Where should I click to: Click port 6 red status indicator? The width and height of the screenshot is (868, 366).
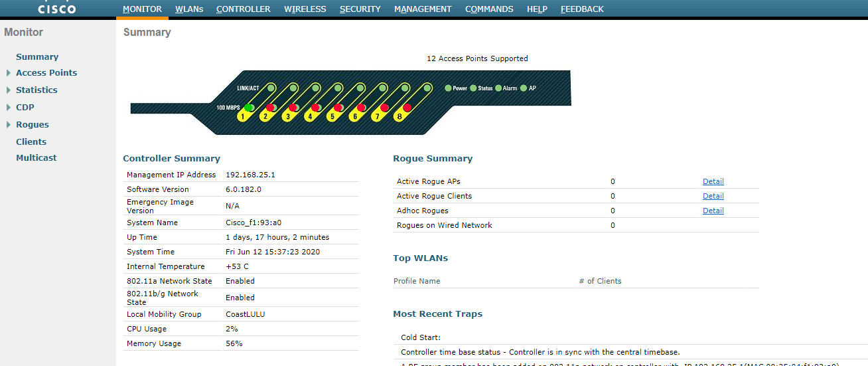[x=361, y=108]
